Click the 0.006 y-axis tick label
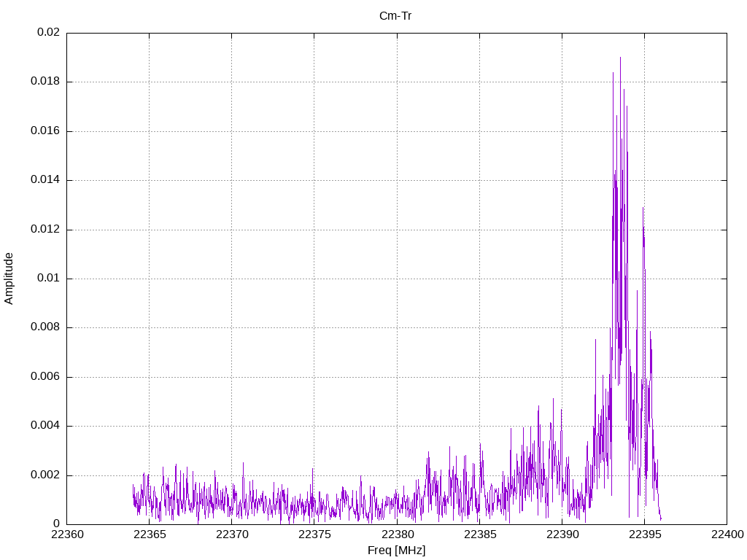The height and width of the screenshot is (560, 747). pos(45,377)
